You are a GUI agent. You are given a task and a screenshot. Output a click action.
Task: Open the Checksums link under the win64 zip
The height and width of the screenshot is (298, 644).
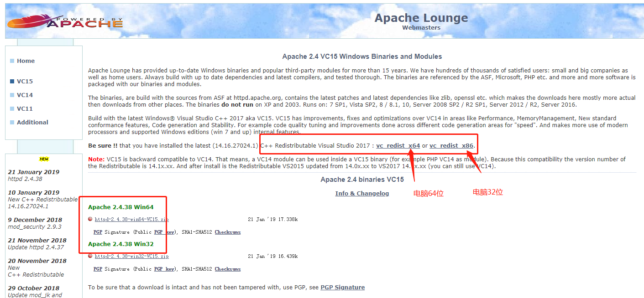coord(228,232)
